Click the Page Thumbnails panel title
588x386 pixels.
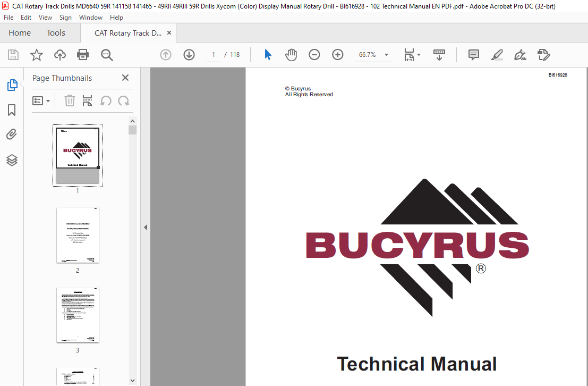[62, 78]
